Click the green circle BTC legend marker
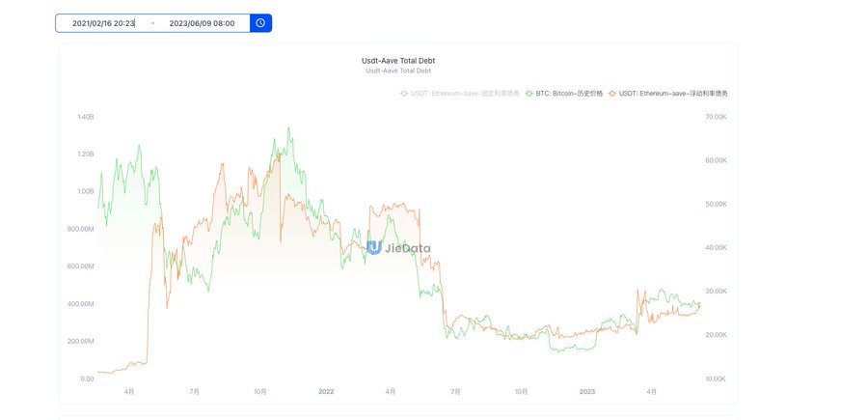 click(529, 94)
